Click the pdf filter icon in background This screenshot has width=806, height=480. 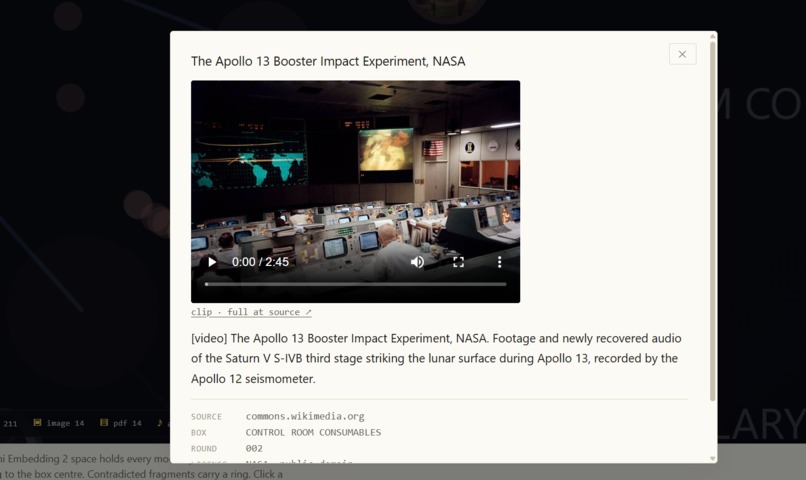[104, 422]
